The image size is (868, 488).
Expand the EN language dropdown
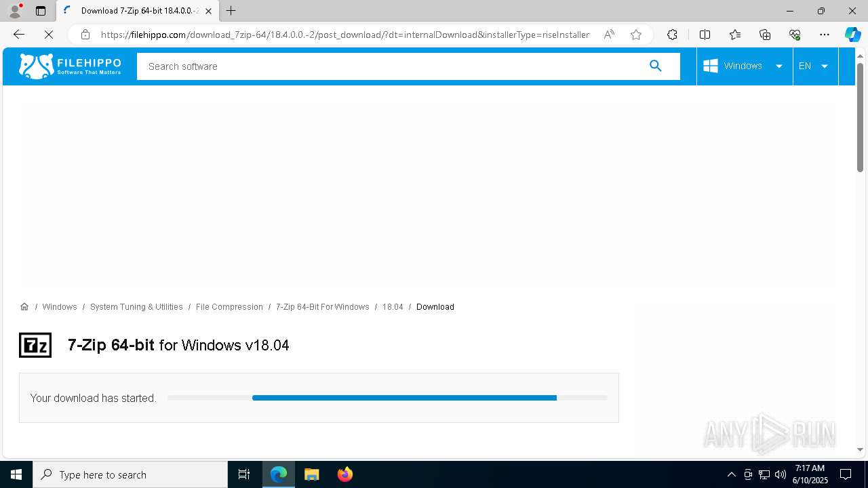(x=825, y=66)
